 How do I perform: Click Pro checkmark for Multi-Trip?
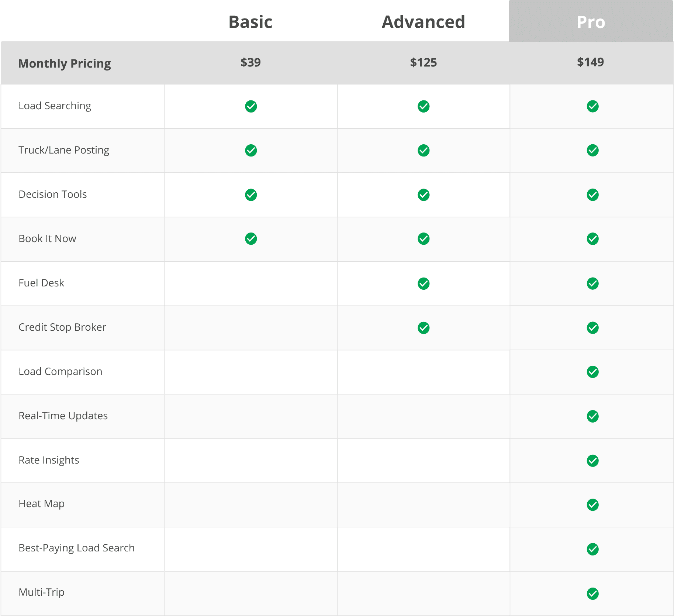pos(592,593)
